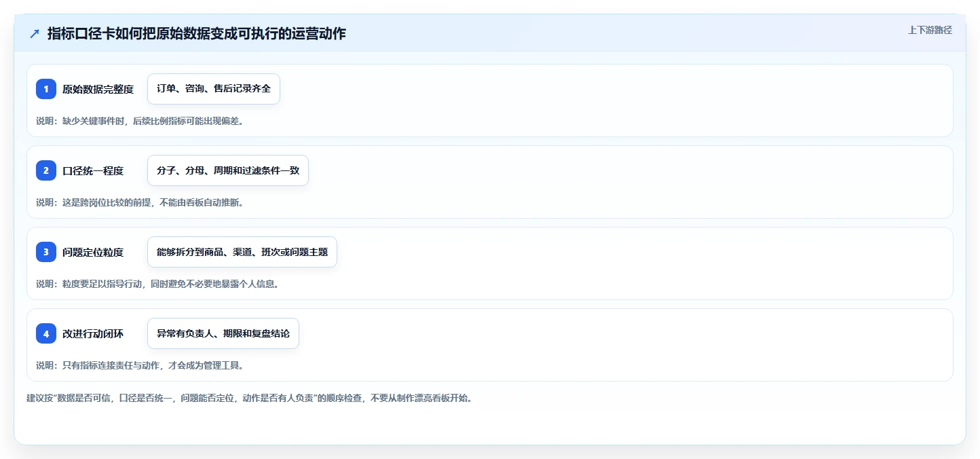
Task: Click the note 粒度要足以指导行动
Action: [x=157, y=284]
